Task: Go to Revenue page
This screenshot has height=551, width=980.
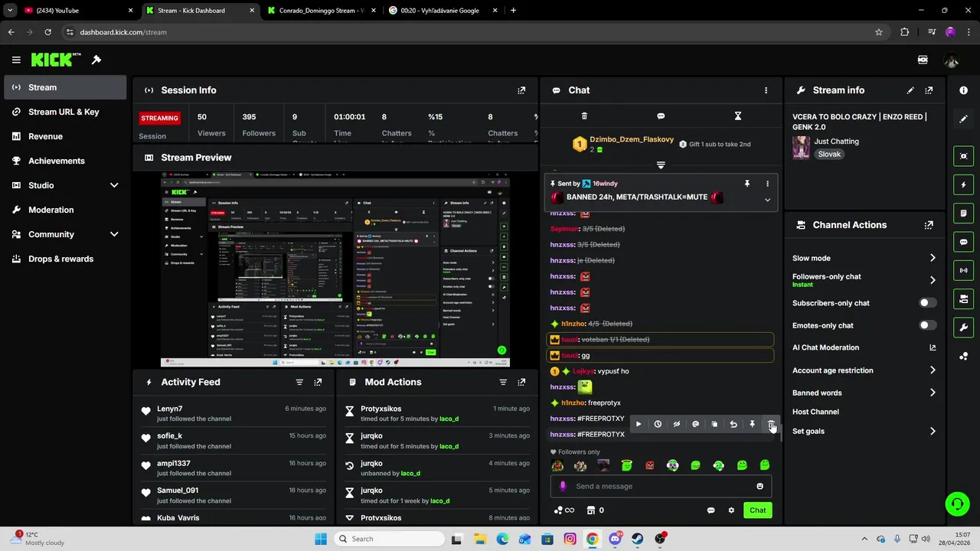Action: 65,136
